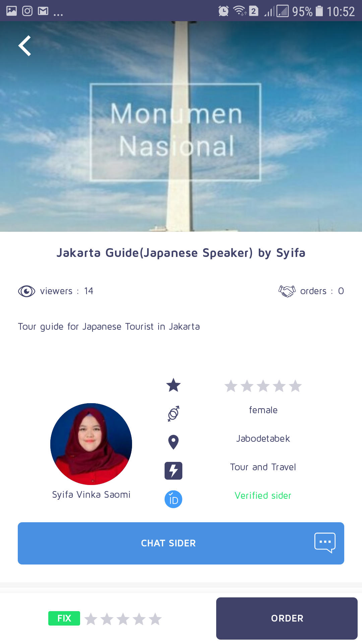The image size is (362, 644).
Task: Tap the back arrow icon
Action: click(x=25, y=46)
